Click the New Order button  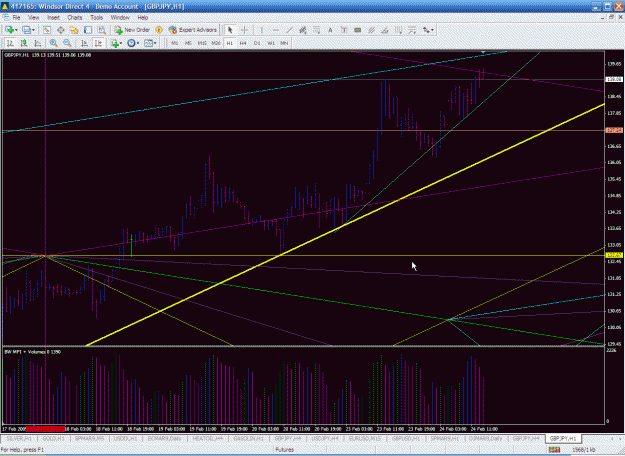132,30
